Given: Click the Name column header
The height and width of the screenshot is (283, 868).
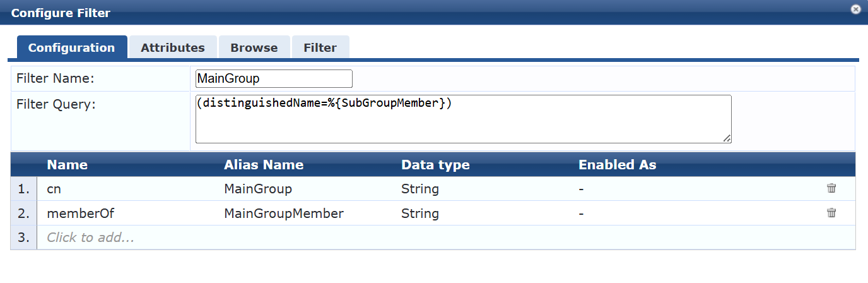Looking at the screenshot, I should [67, 165].
